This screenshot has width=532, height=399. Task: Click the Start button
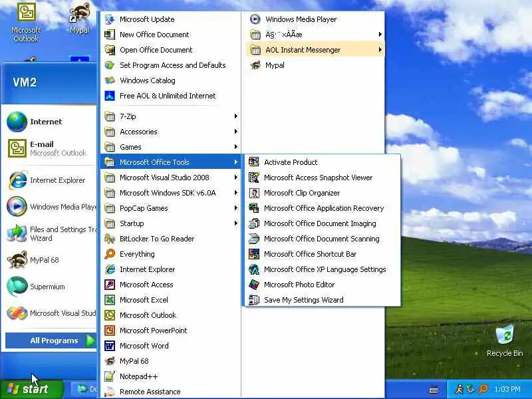(x=31, y=389)
